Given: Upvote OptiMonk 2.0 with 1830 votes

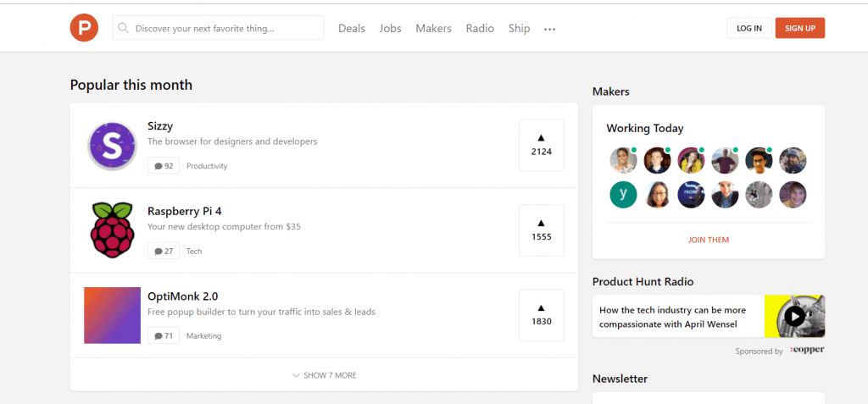Looking at the screenshot, I should coord(542,315).
